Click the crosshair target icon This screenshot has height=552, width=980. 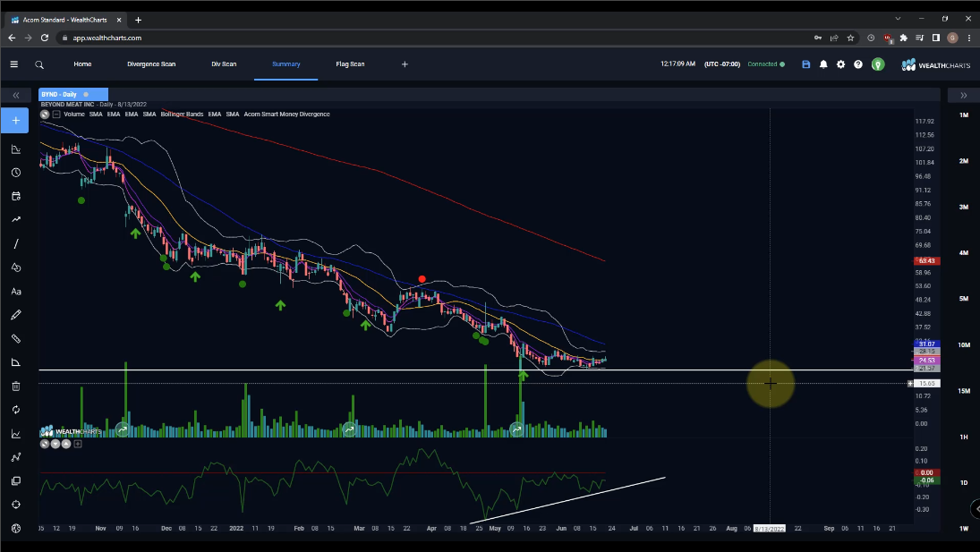[15, 505]
